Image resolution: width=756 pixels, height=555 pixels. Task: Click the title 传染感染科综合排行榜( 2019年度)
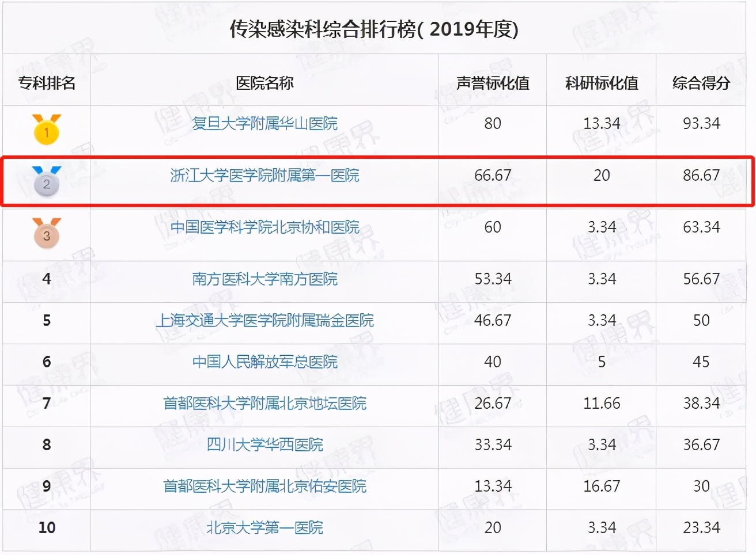click(374, 29)
